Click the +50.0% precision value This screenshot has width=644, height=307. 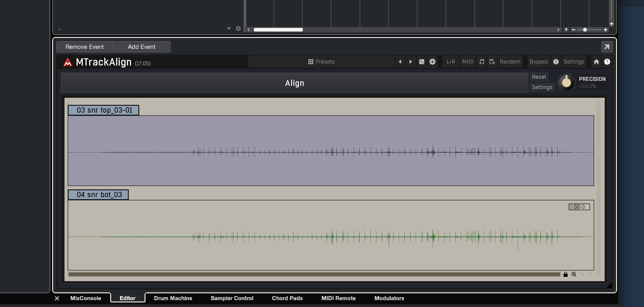[x=587, y=86]
